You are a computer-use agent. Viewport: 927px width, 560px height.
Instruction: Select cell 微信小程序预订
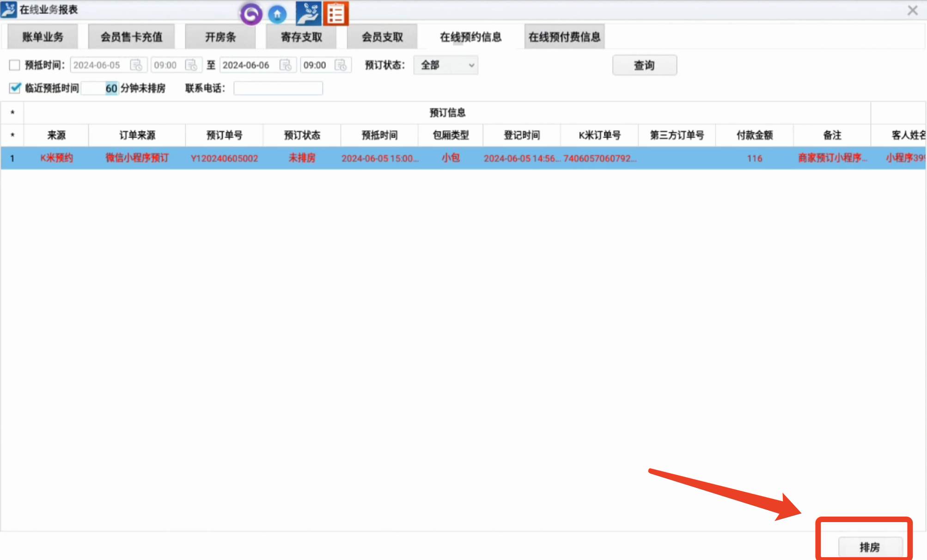(137, 158)
